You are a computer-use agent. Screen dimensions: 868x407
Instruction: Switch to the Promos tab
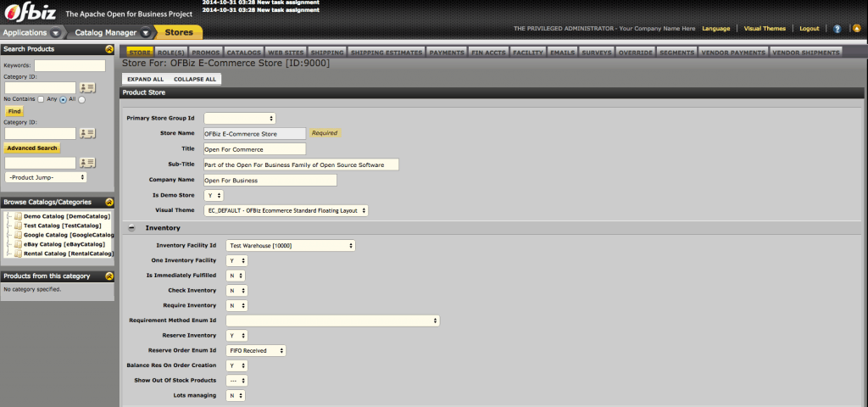click(x=205, y=53)
